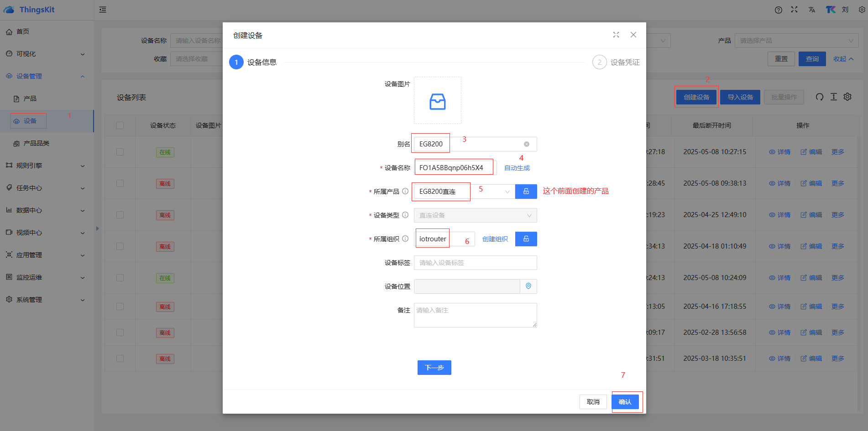The width and height of the screenshot is (868, 431).
Task: Click the 备注 textarea
Action: point(475,315)
